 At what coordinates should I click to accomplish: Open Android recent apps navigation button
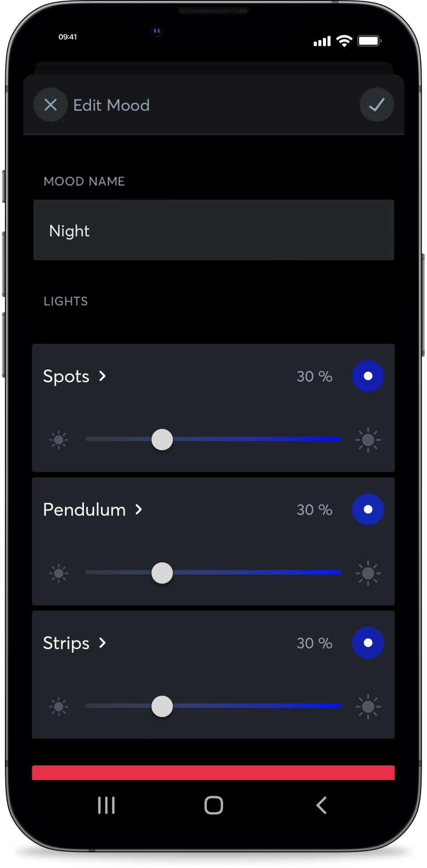coord(106,805)
